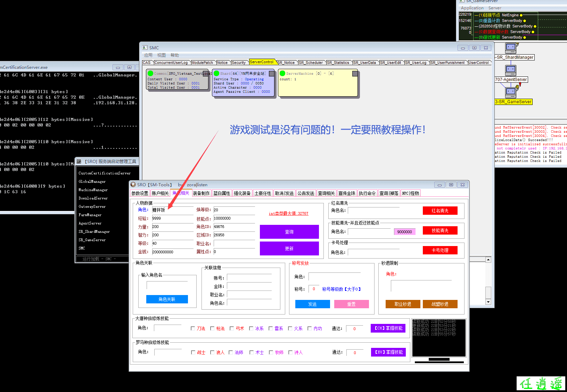Check the 牧师 class checkbox
Screen dimensions: 567x392
pyautogui.click(x=271, y=352)
